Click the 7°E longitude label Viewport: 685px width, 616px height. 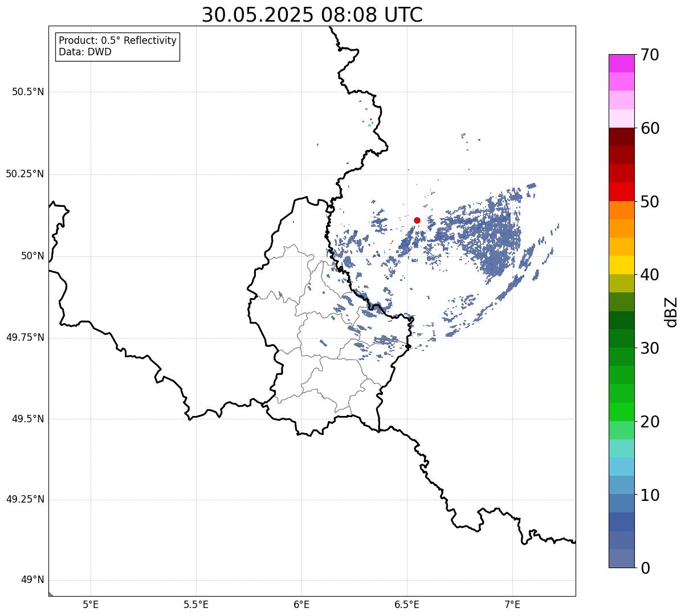512,605
